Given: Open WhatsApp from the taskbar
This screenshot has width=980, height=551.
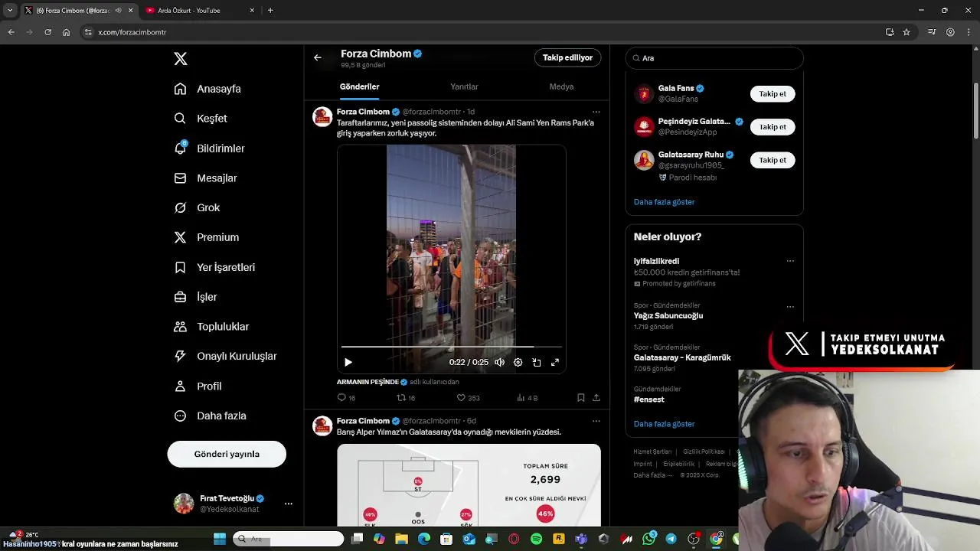Looking at the screenshot, I should coord(649,539).
